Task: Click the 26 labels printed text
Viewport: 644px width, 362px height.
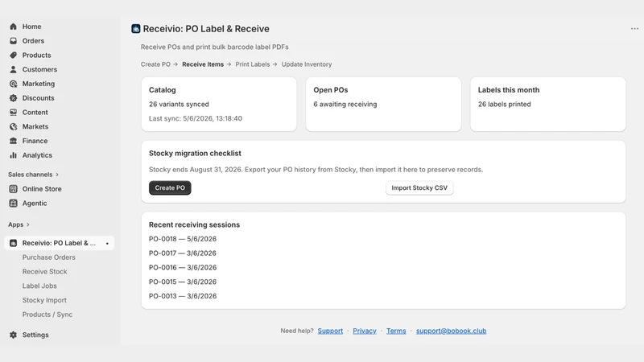Action: tap(505, 105)
